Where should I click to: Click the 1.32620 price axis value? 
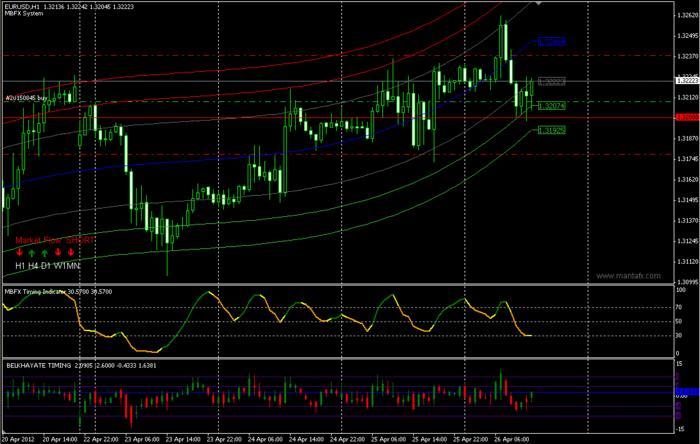pyautogui.click(x=688, y=15)
